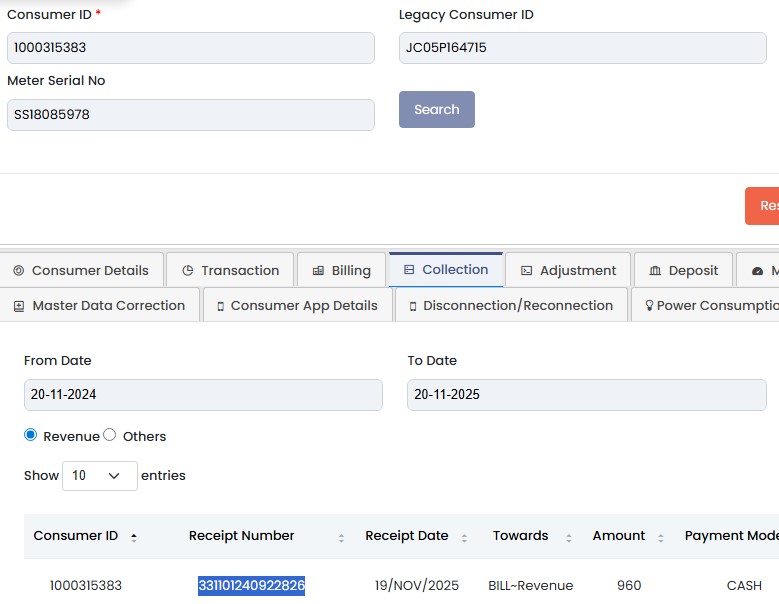Click the Disconnection/Reconnection phone icon
Screen dimensions: 779x604
[413, 306]
